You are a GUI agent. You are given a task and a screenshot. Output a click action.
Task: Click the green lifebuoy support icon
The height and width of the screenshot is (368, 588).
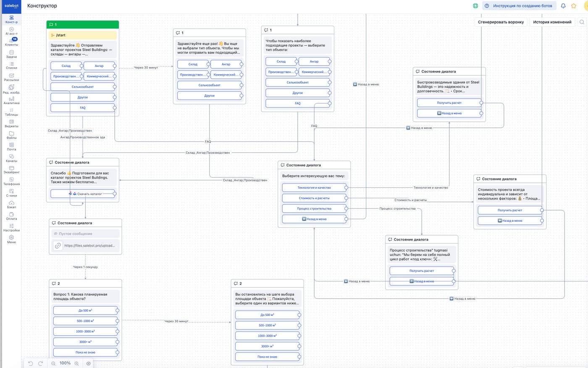coord(475,6)
